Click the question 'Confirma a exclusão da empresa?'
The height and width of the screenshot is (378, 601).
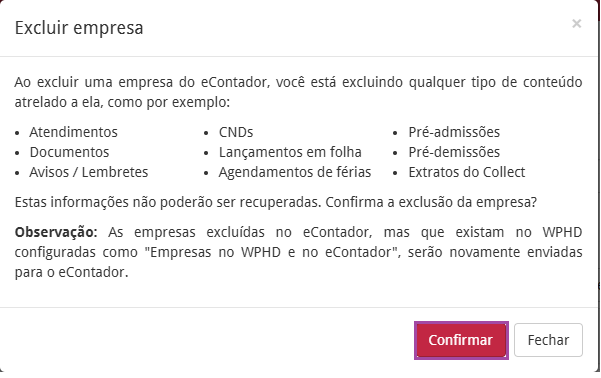tap(431, 202)
